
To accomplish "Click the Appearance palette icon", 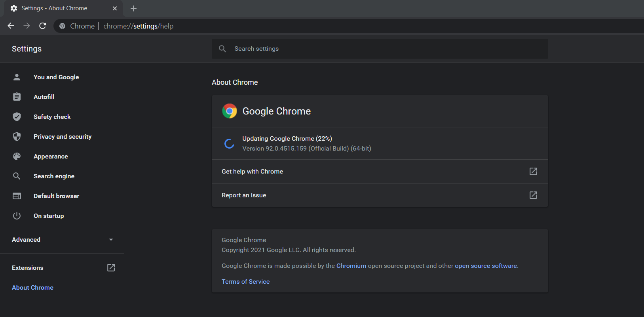I will (17, 156).
